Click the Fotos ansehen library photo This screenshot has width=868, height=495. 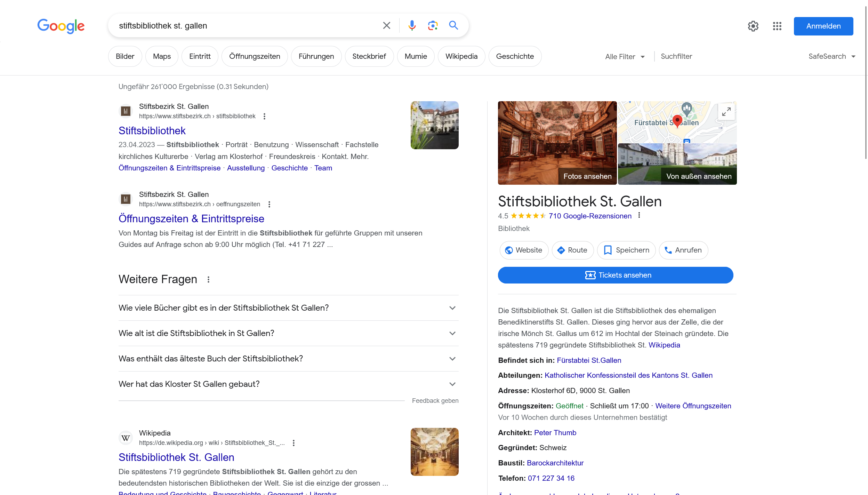(x=557, y=143)
